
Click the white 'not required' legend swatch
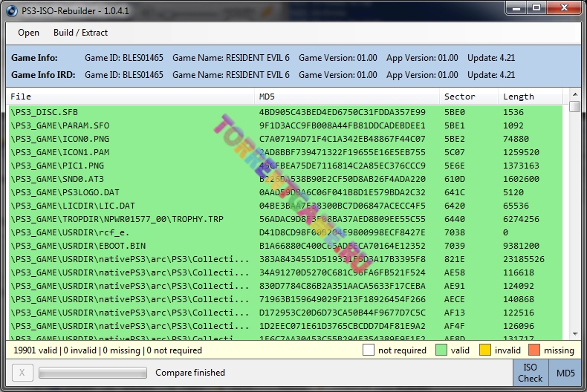[369, 350]
